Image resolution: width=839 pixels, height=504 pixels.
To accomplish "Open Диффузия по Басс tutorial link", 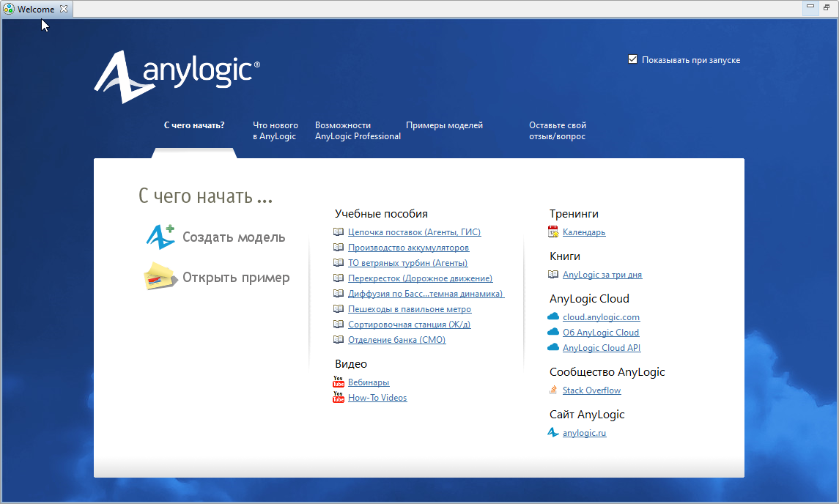I will pos(426,294).
